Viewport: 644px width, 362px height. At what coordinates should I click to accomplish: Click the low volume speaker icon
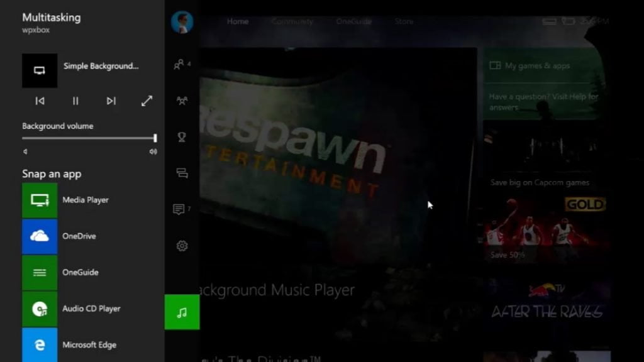[x=25, y=152]
